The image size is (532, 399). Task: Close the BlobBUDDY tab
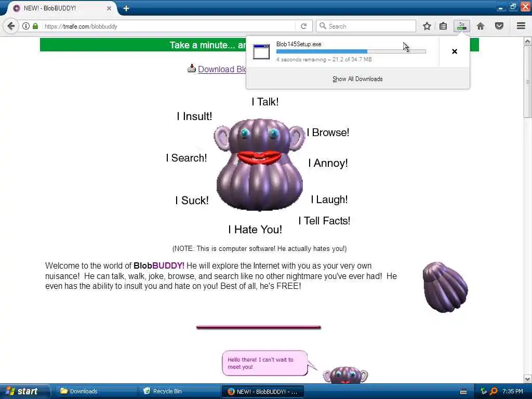[x=109, y=8]
